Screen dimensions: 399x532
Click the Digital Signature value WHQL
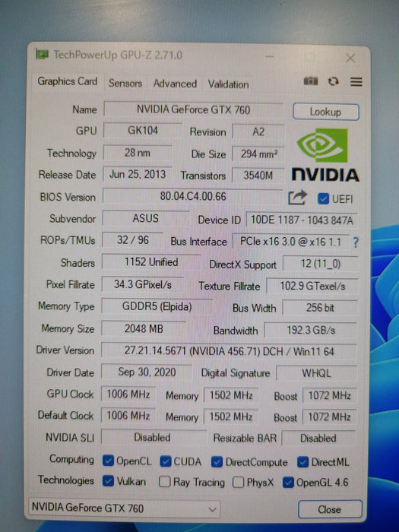tap(317, 373)
